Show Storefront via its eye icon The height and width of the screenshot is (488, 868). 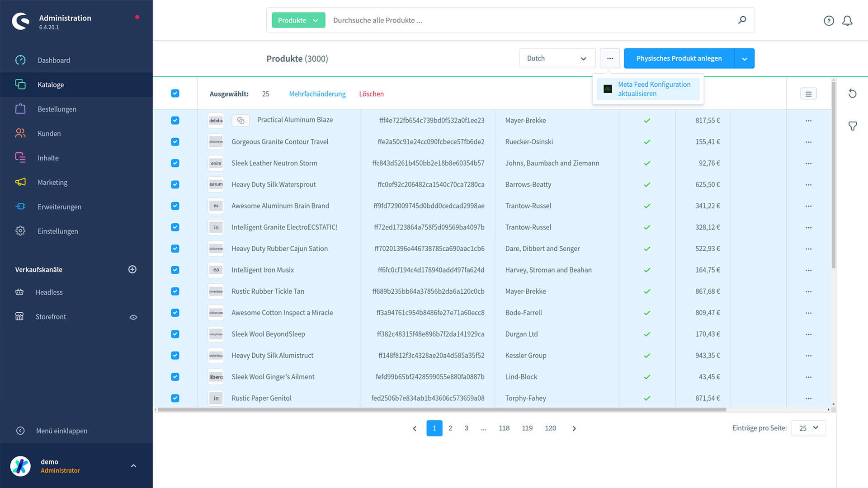click(x=133, y=317)
